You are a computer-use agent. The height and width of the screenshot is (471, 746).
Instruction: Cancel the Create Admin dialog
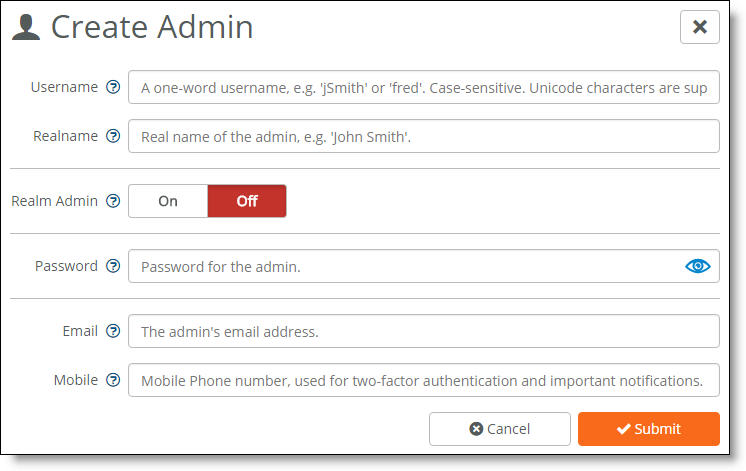click(500, 429)
